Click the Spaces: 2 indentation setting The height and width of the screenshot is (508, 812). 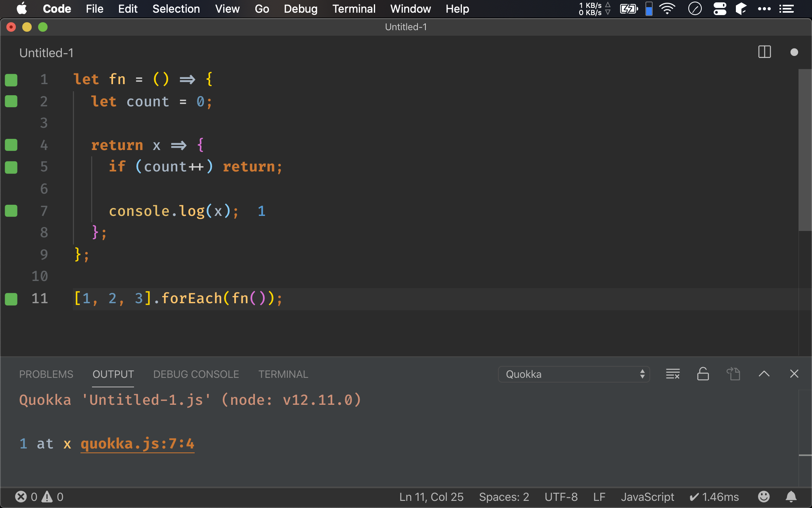(x=504, y=496)
